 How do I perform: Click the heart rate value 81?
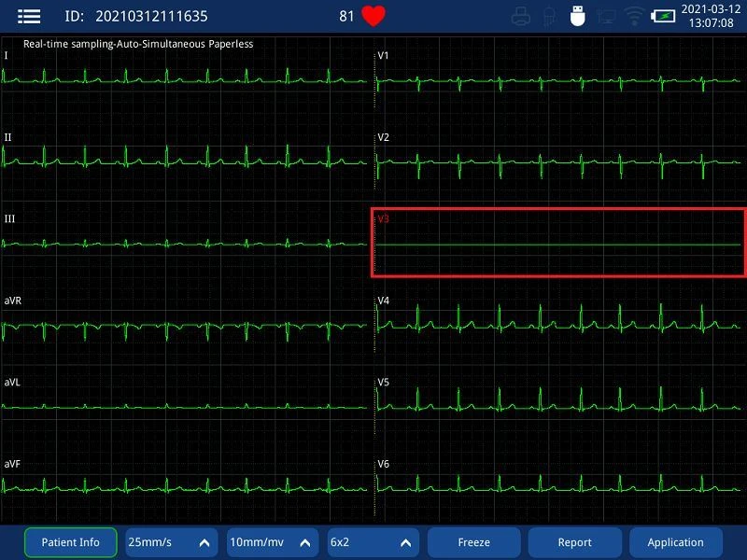click(346, 16)
